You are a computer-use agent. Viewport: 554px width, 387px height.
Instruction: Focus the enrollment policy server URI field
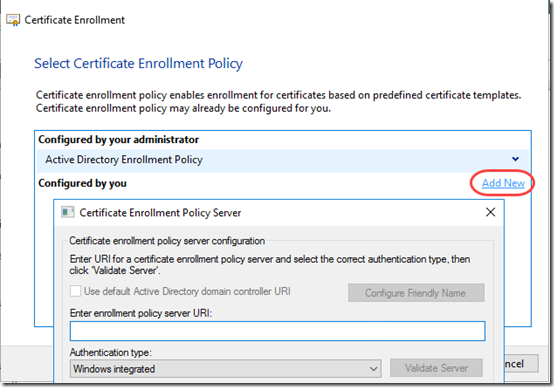click(277, 331)
